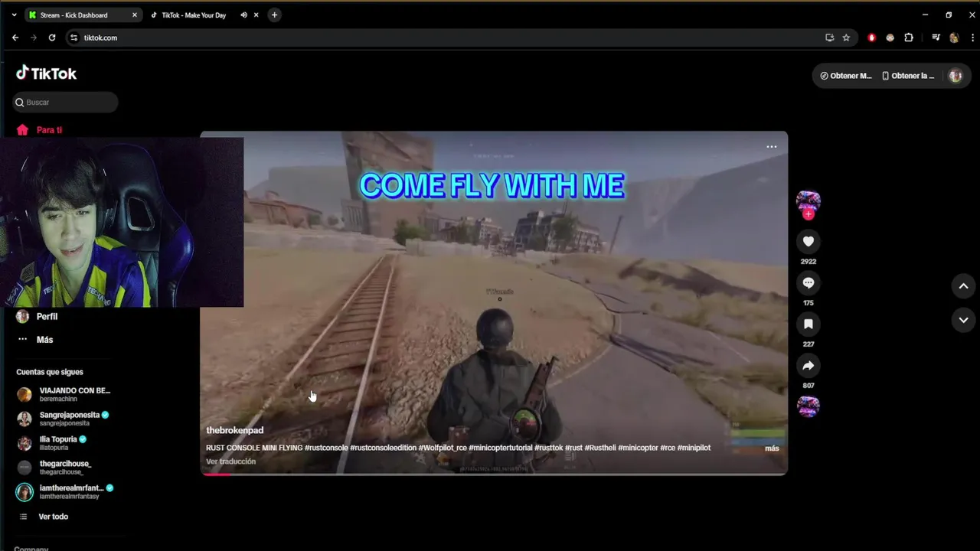Open comments via the speech bubble icon
Image resolution: width=980 pixels, height=551 pixels.
coord(808,283)
